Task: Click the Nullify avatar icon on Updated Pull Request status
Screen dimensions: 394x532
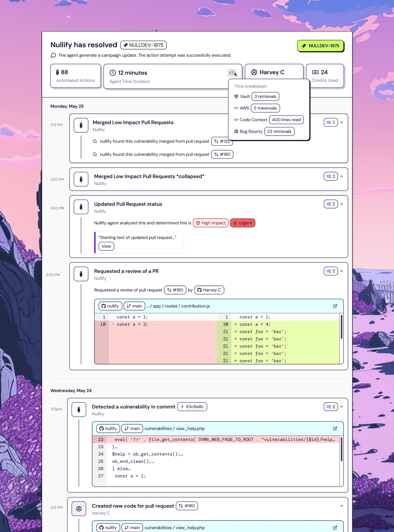Action: [81, 207]
